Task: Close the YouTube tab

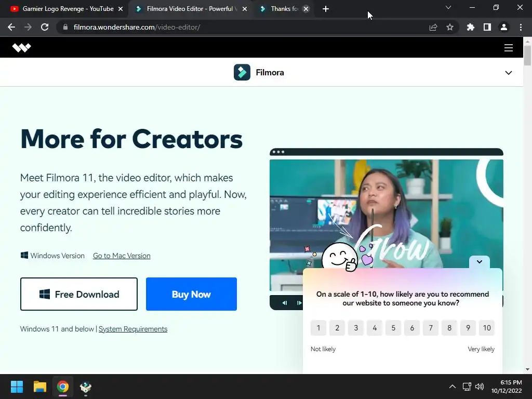Action: 121,9
